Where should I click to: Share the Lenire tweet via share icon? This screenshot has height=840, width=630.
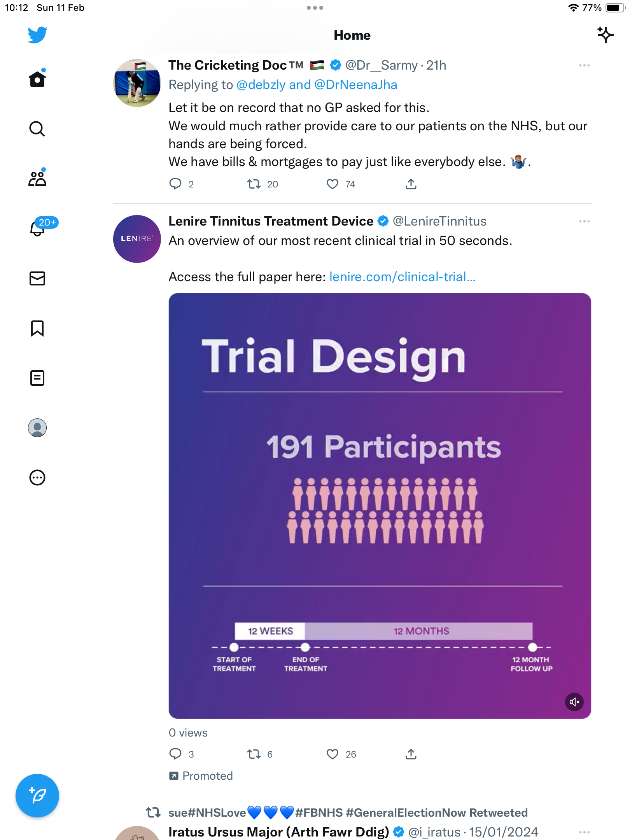pos(411,754)
